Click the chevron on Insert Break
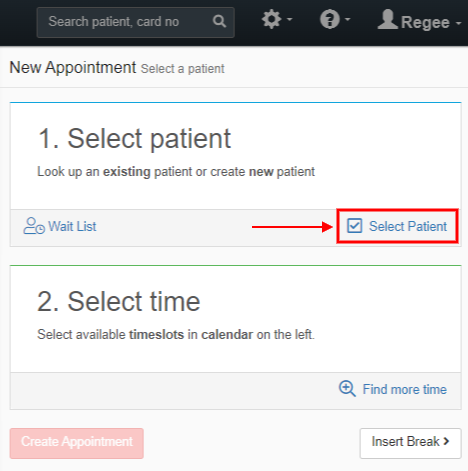 (446, 441)
